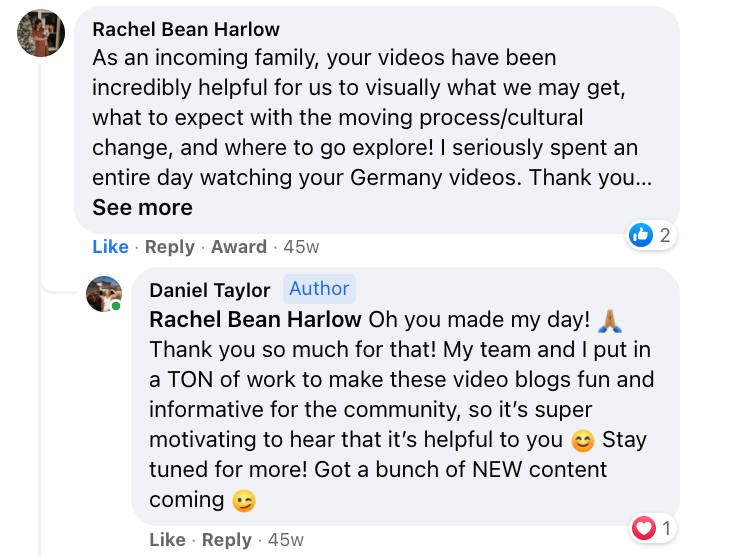The height and width of the screenshot is (557, 738).
Task: Click the Rachel Bean Harlow mention in the reply
Action: click(255, 320)
